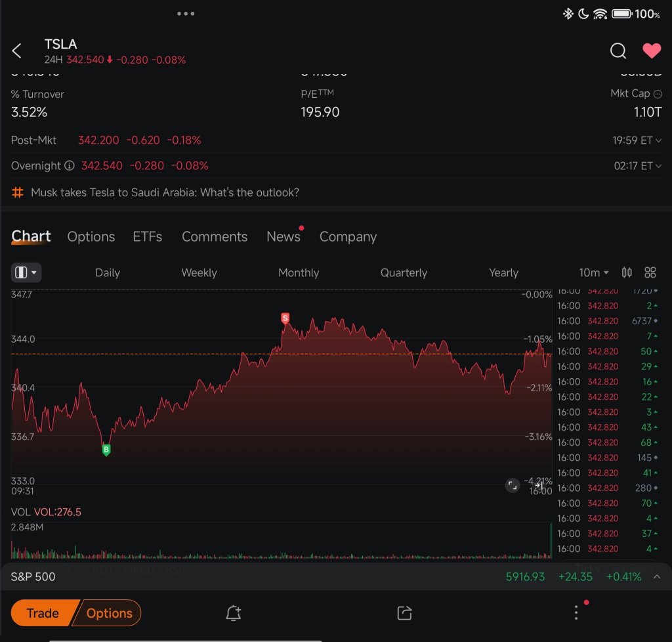Check the Wi-Fi status icon
This screenshot has height=642, width=672.
point(600,14)
